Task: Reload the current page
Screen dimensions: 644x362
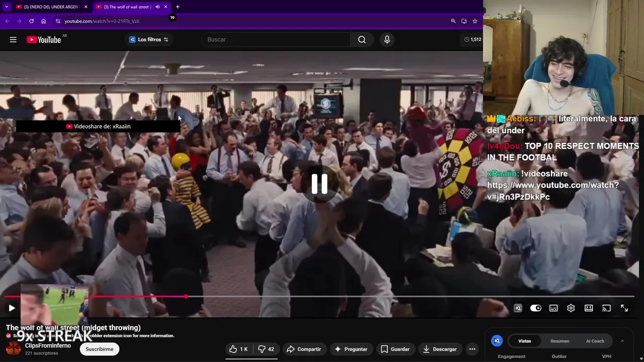Action: click(x=31, y=21)
